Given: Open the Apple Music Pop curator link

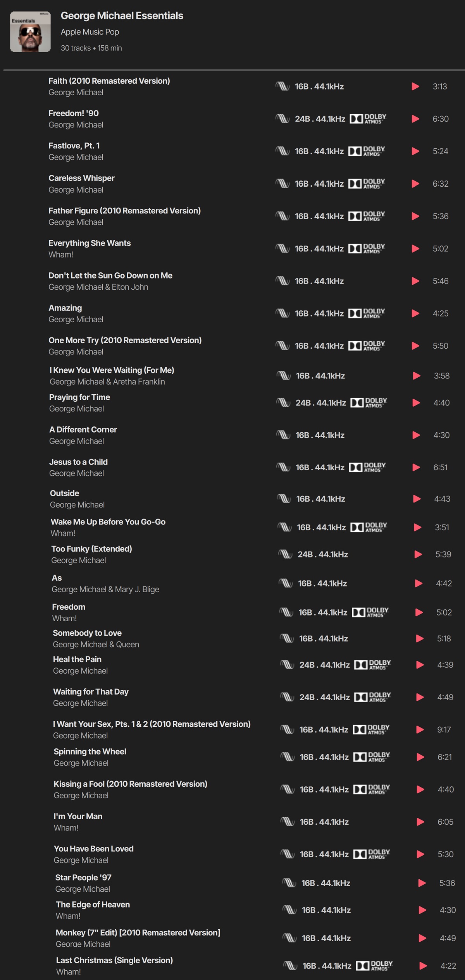Looking at the screenshot, I should pyautogui.click(x=90, y=32).
